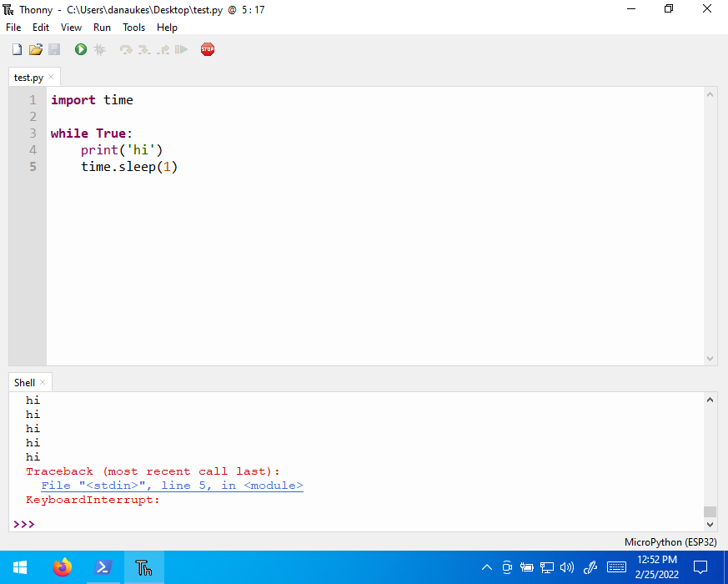
Task: Click the Step into debug icon
Action: [x=144, y=49]
